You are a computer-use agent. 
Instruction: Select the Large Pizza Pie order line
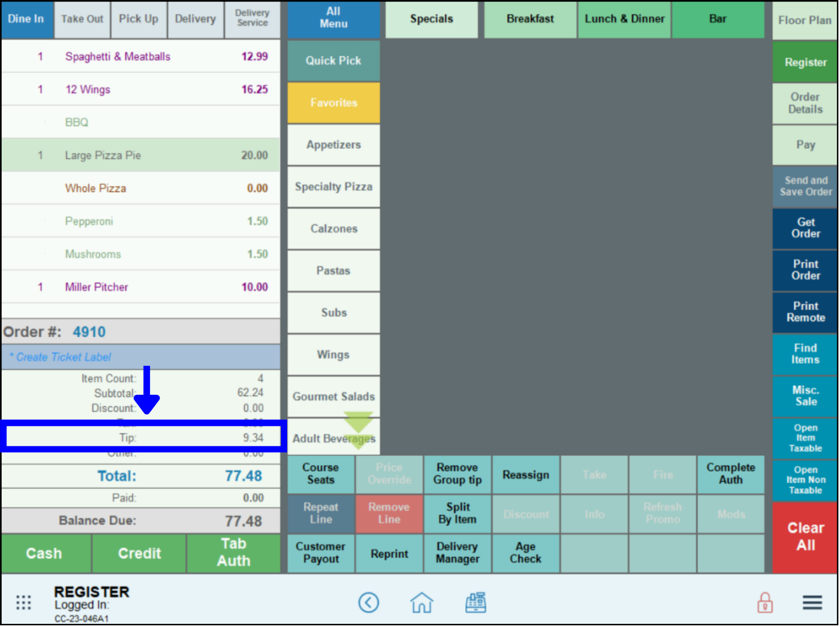point(140,155)
